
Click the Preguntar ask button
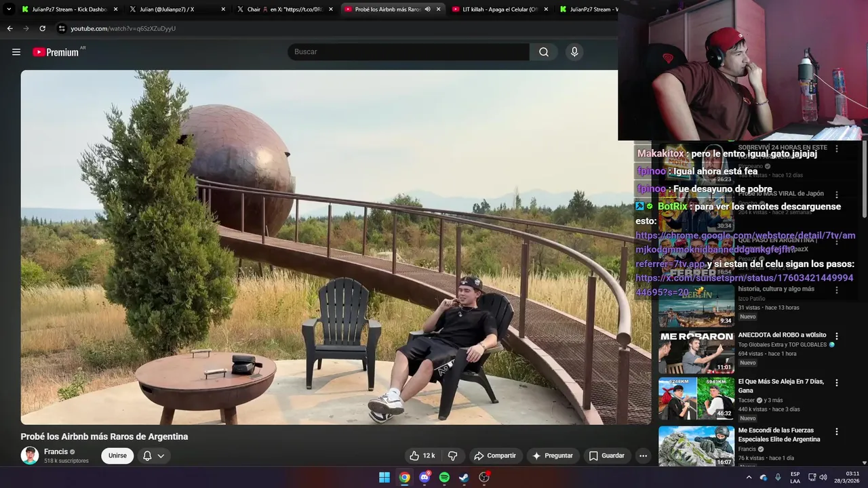point(553,455)
